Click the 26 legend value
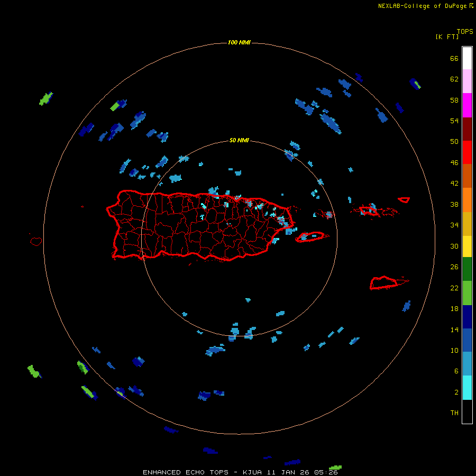476x476 pixels. pos(454,267)
